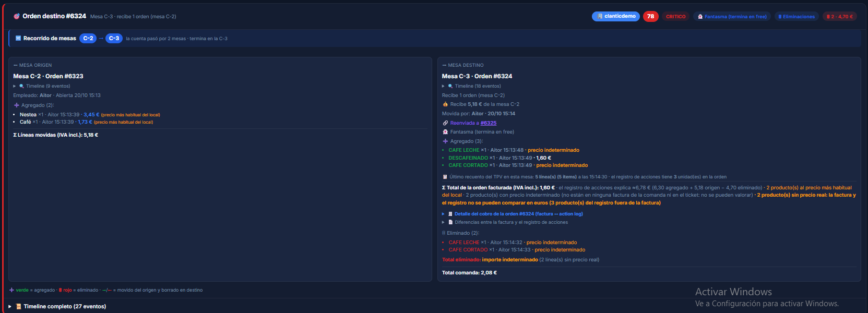Click the clanticdemo badge
Viewport: 868px width, 313px height.
[x=616, y=16]
